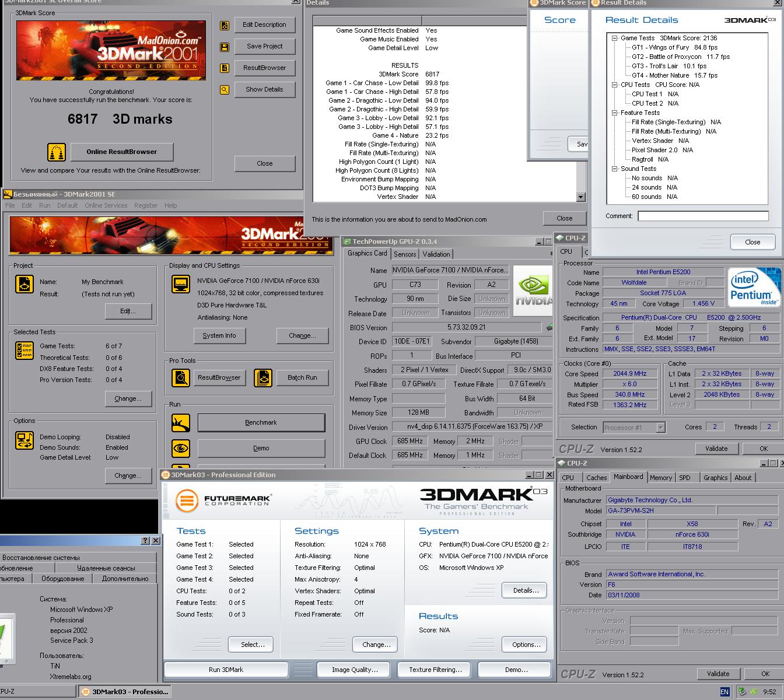Click the Futuremark logo in 3DMark03
Image resolution: width=784 pixels, height=700 pixels.
click(223, 501)
